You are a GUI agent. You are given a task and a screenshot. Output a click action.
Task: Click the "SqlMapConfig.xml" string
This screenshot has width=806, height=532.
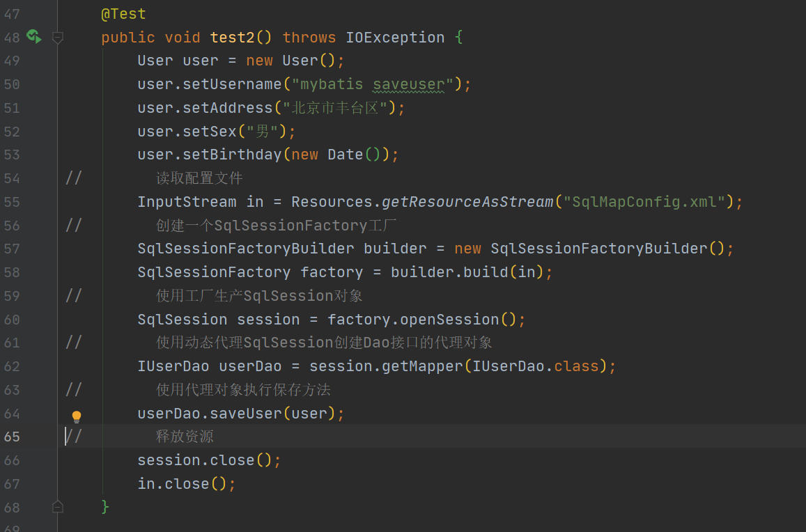pos(644,202)
